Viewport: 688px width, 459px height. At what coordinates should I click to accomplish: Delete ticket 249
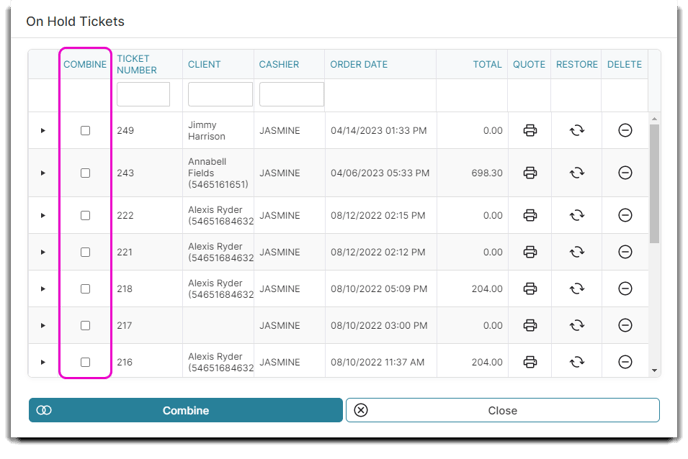coord(625,130)
